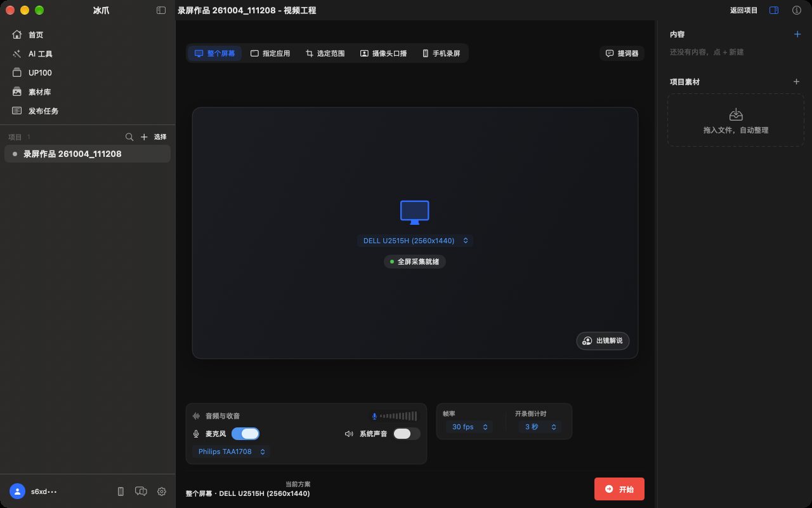Open settings gear in sidebar footer
The image size is (812, 508).
tap(162, 491)
